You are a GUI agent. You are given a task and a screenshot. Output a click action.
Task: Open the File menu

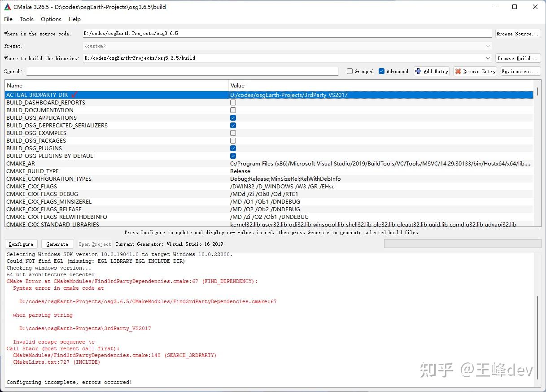click(x=8, y=19)
